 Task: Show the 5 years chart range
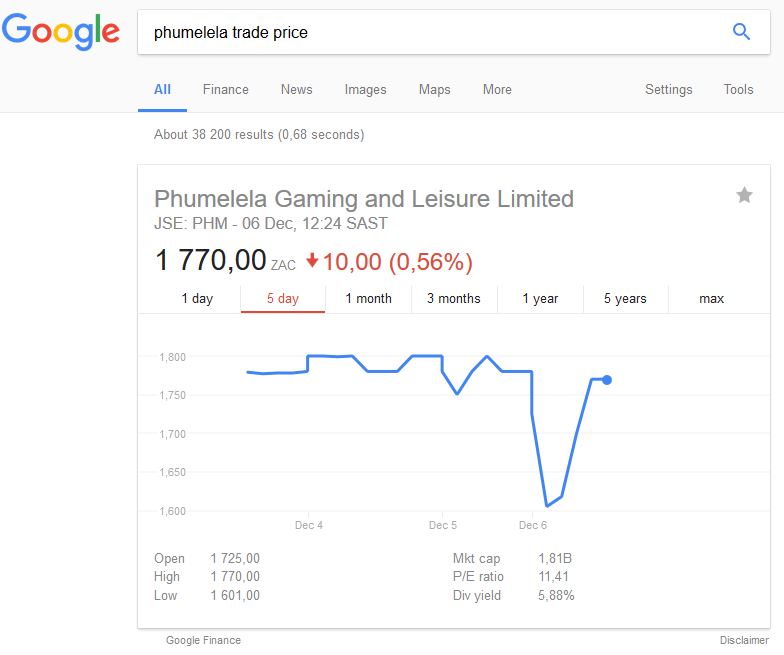point(625,298)
